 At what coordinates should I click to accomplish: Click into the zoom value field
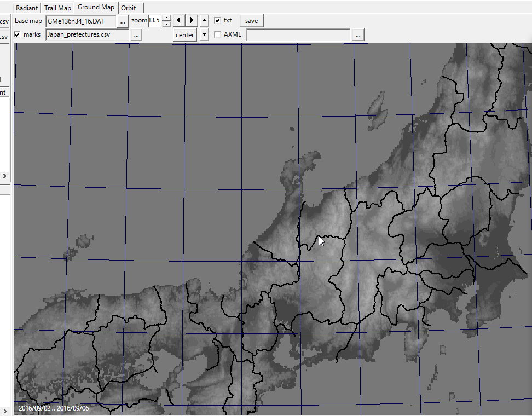coord(154,21)
